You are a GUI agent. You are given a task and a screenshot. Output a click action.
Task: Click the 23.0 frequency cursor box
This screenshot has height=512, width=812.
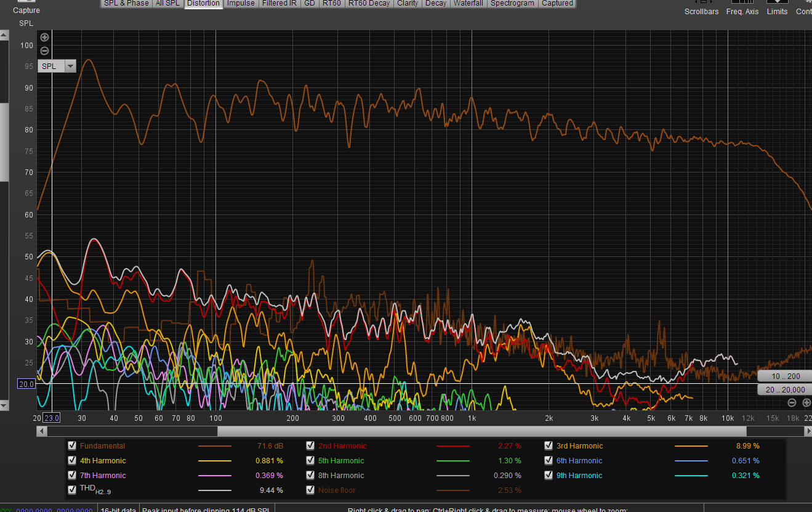52,418
